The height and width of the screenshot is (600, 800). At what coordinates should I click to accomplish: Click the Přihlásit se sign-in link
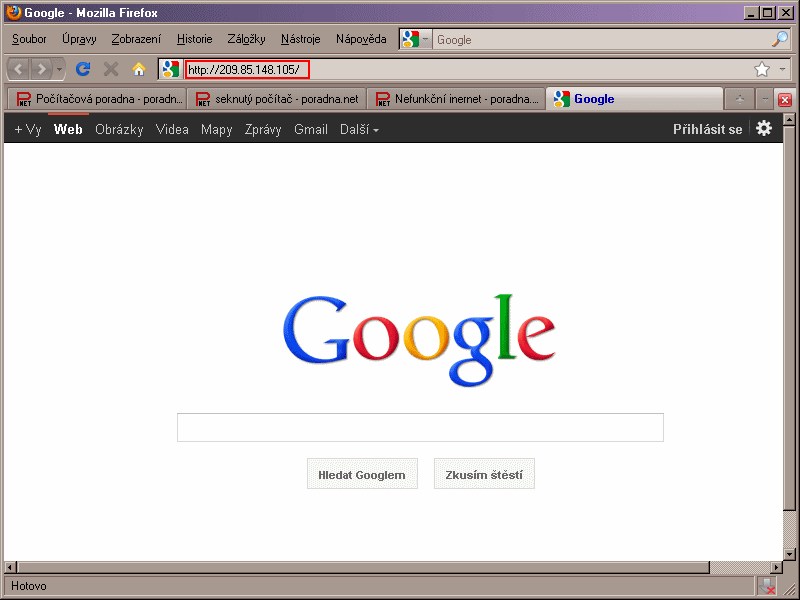coord(707,130)
